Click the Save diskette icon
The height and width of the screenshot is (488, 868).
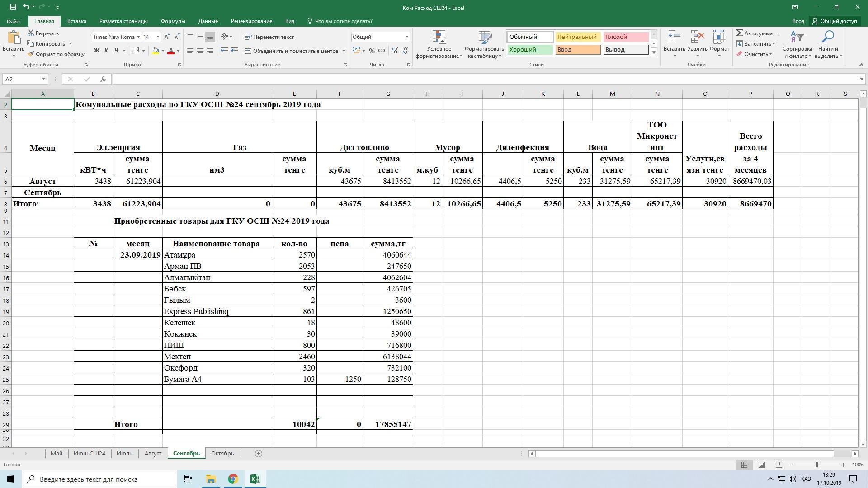coord(13,7)
